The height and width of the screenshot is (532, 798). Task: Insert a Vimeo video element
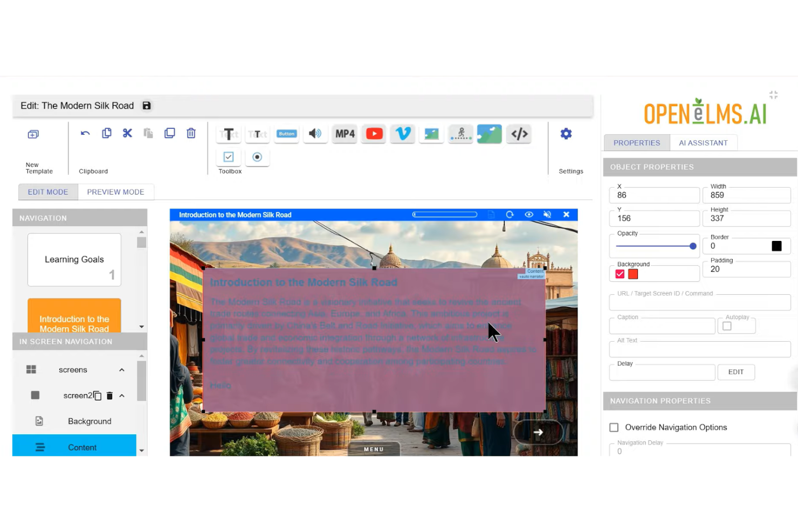click(402, 134)
